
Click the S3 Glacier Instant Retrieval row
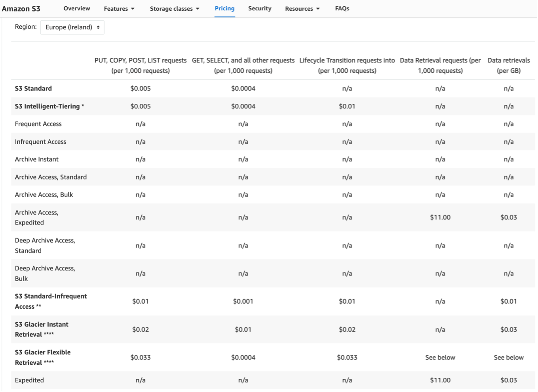tap(42, 329)
